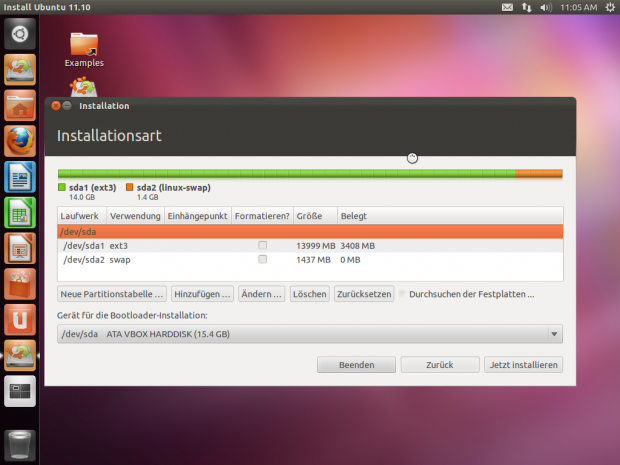Open LibreOffice Calc from launcher

pos(20,213)
